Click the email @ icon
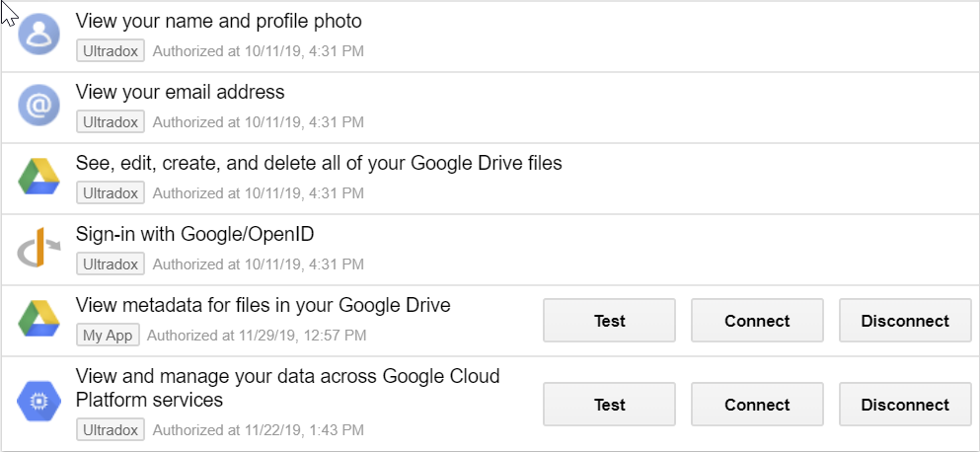The image size is (980, 452). (x=38, y=107)
